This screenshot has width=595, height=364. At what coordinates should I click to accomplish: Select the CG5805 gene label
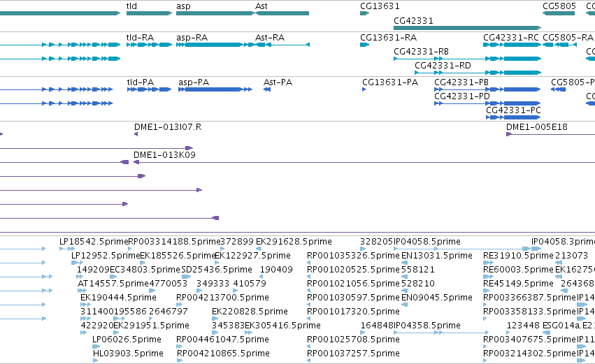(x=559, y=6)
